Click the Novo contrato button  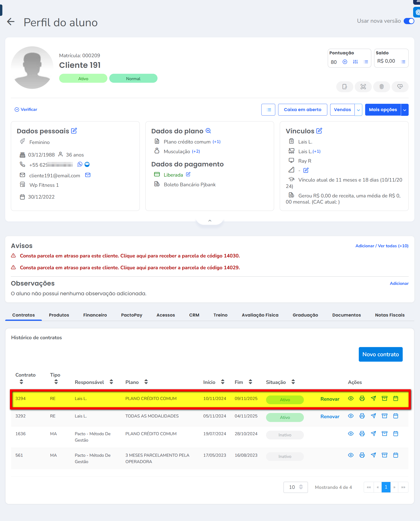[380, 354]
